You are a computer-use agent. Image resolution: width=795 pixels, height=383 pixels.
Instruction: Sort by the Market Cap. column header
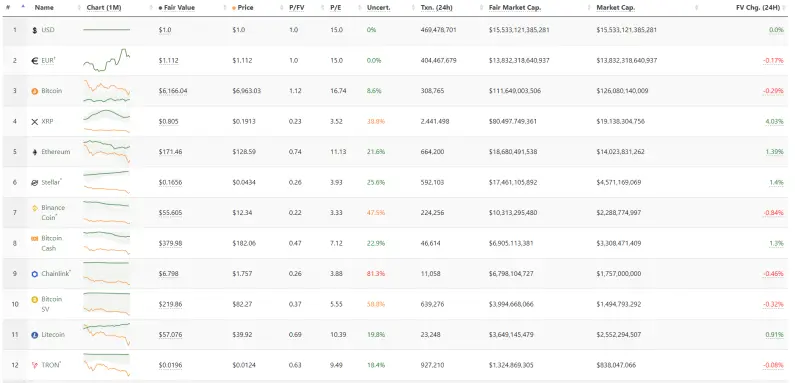[616, 8]
